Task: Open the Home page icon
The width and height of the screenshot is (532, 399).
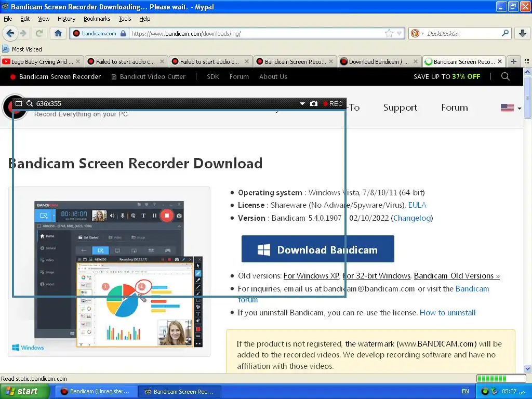Action: coord(58,33)
